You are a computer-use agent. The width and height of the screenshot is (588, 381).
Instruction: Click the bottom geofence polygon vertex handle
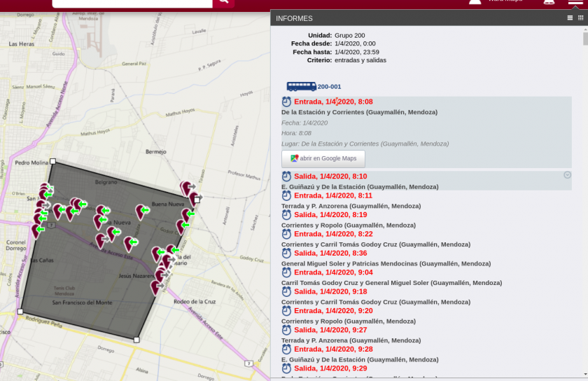[136, 340]
